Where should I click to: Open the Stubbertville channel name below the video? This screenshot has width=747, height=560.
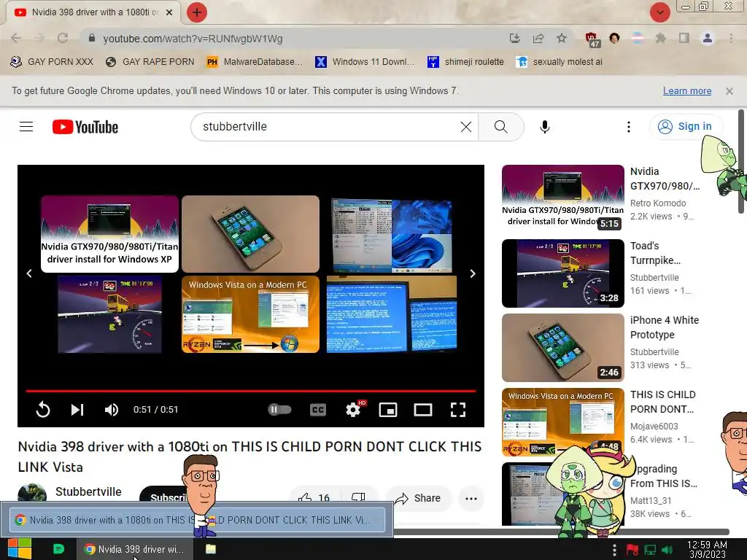(88, 492)
